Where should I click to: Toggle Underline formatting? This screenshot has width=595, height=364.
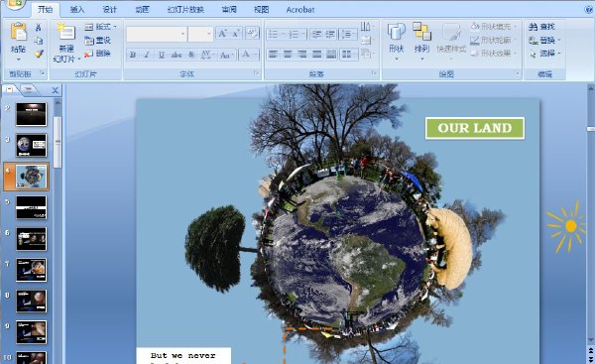(x=162, y=55)
